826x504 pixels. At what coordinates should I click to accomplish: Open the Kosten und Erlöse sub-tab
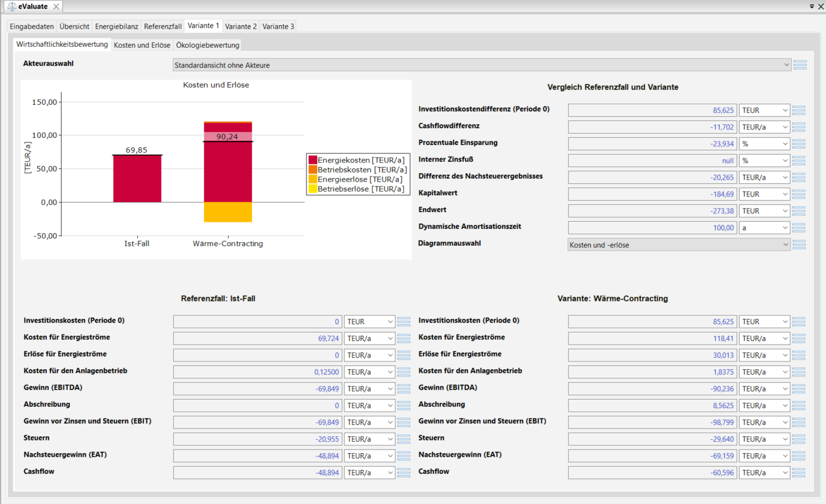tap(142, 45)
